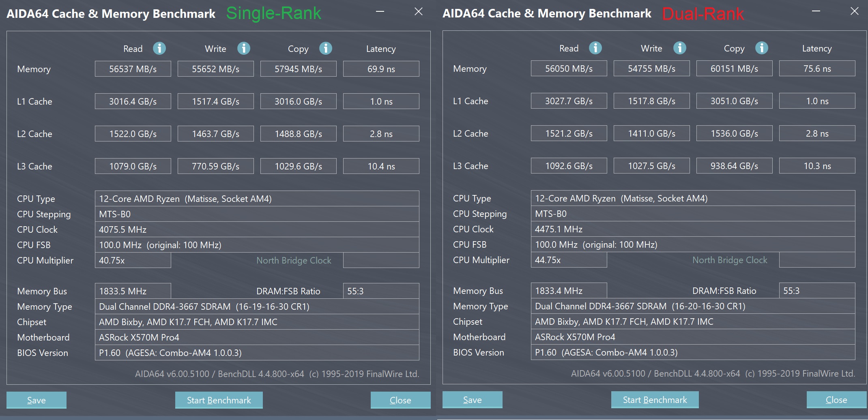Select CPU Clock 4075.5 MHz field
This screenshot has width=868, height=420.
click(x=257, y=229)
